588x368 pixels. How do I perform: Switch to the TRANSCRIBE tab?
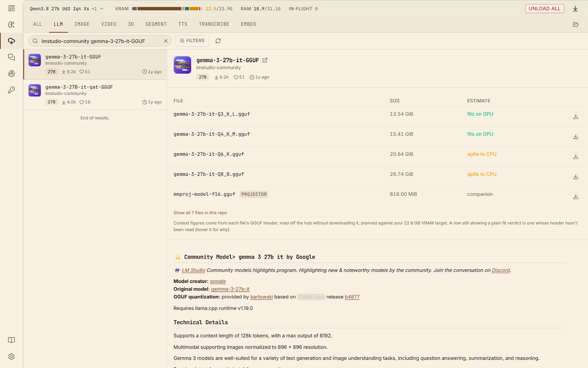[214, 24]
